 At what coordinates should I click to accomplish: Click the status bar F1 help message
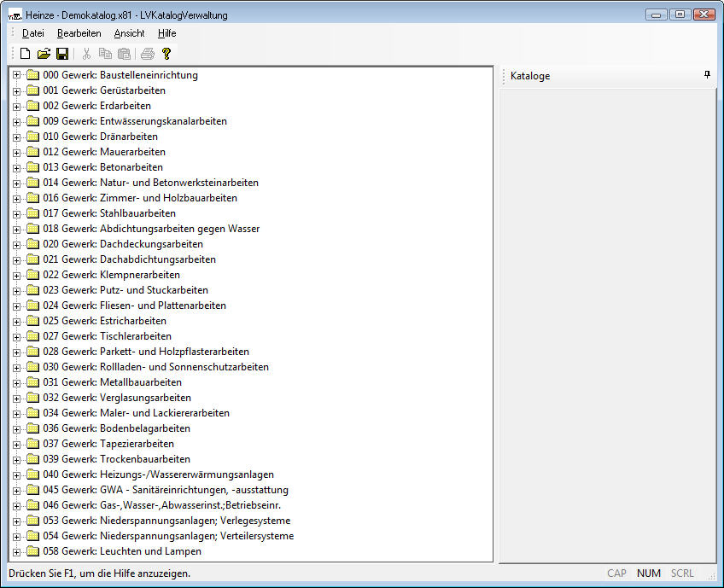point(99,573)
